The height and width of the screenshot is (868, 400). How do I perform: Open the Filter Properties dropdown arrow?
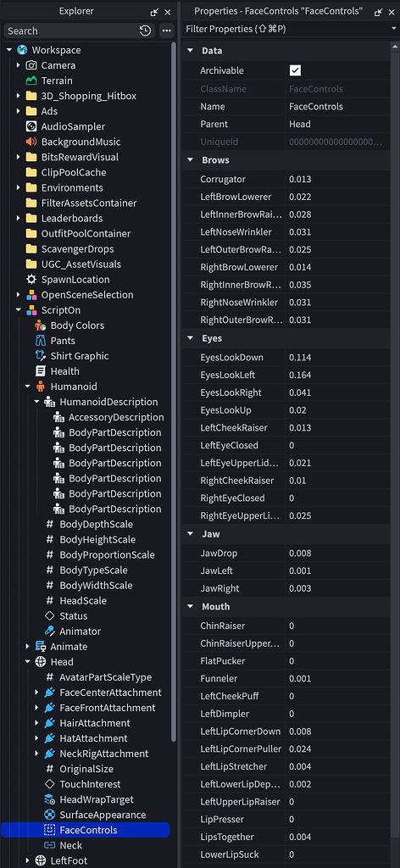(393, 29)
